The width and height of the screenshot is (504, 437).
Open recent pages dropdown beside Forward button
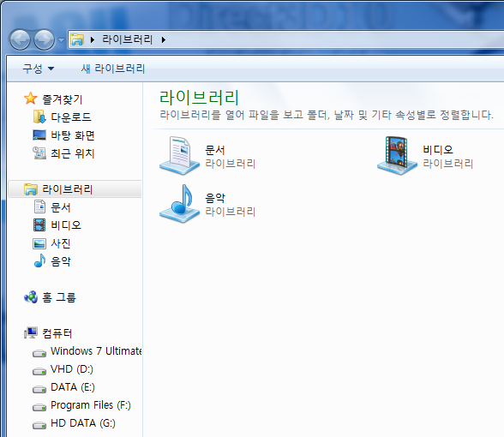click(x=61, y=40)
